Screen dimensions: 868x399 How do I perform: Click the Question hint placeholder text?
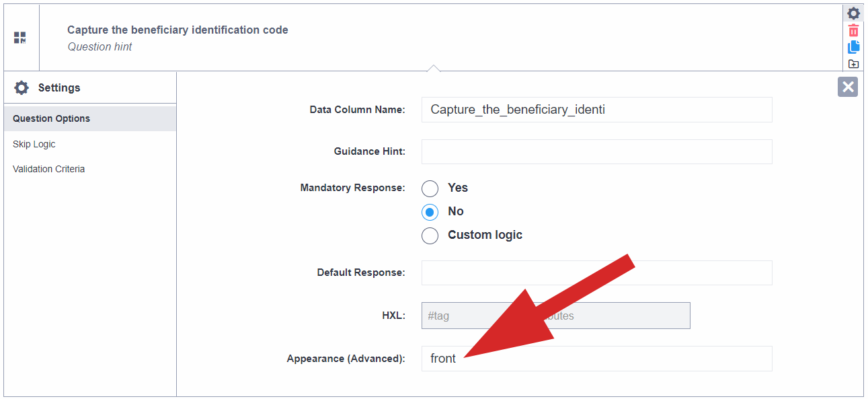100,46
